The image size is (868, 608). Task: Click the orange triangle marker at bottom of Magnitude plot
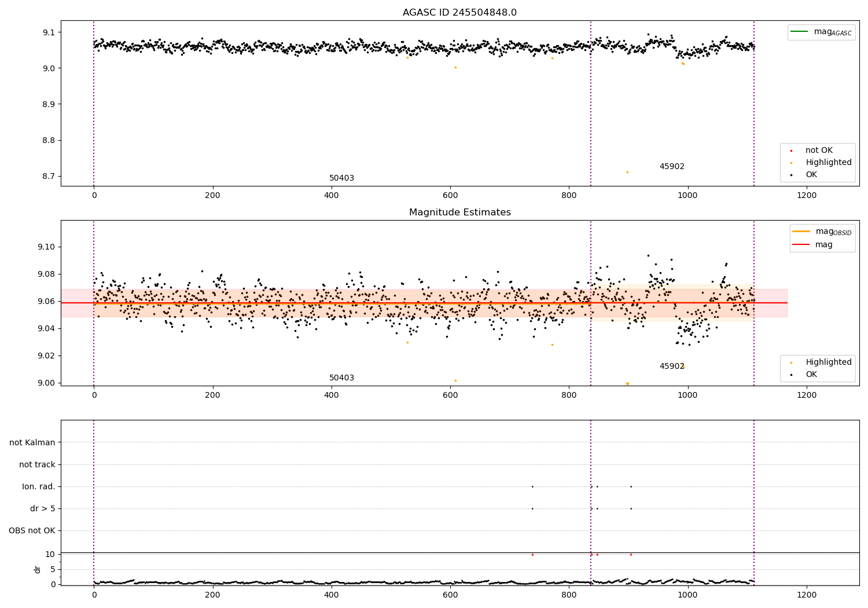(x=627, y=384)
